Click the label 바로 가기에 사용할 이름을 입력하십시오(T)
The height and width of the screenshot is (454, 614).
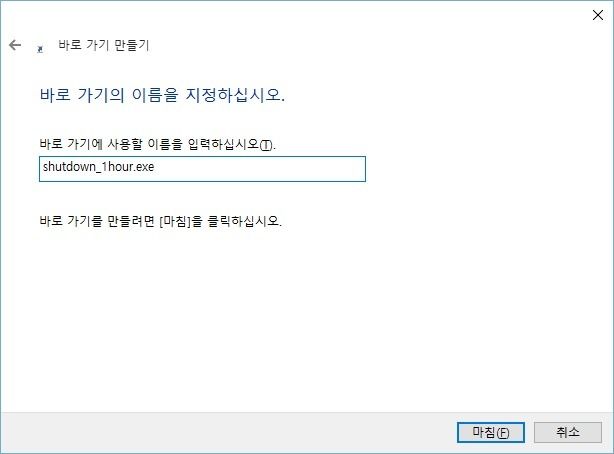point(157,144)
